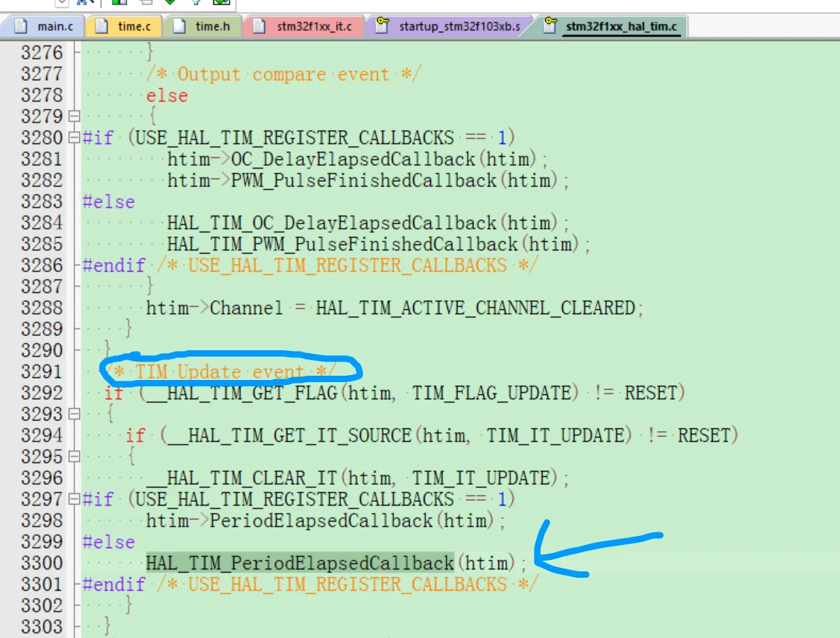Click line number 3300 in the gutter

pyautogui.click(x=42, y=563)
